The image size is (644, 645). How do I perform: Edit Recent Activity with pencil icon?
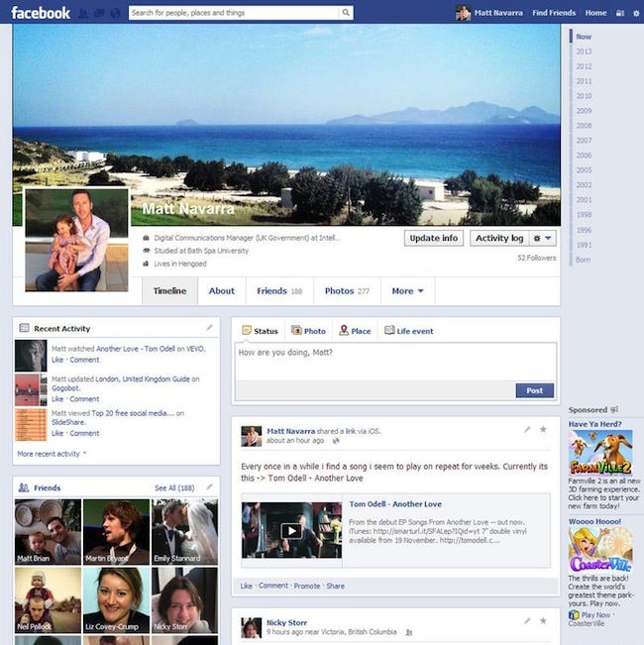(209, 328)
